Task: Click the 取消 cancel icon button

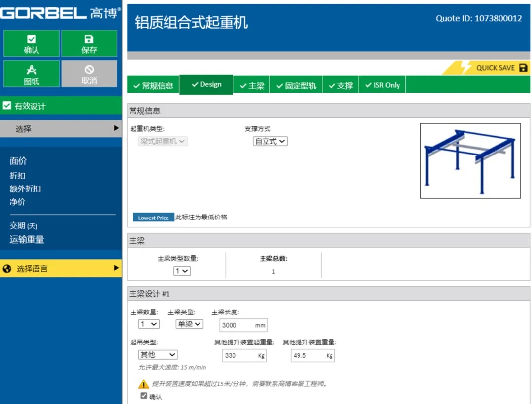Action: 89,70
